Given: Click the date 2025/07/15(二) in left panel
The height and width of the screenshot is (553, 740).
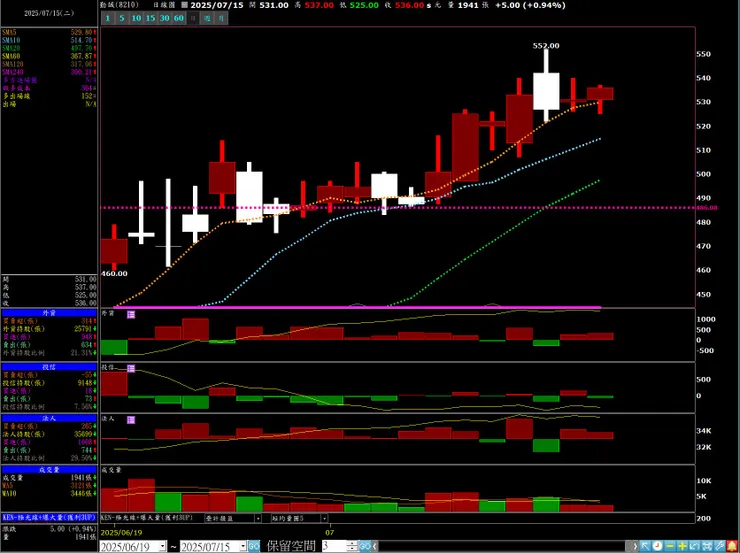Looking at the screenshot, I should tap(49, 14).
